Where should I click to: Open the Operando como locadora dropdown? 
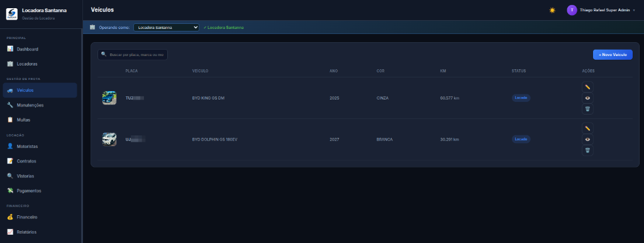(x=166, y=28)
